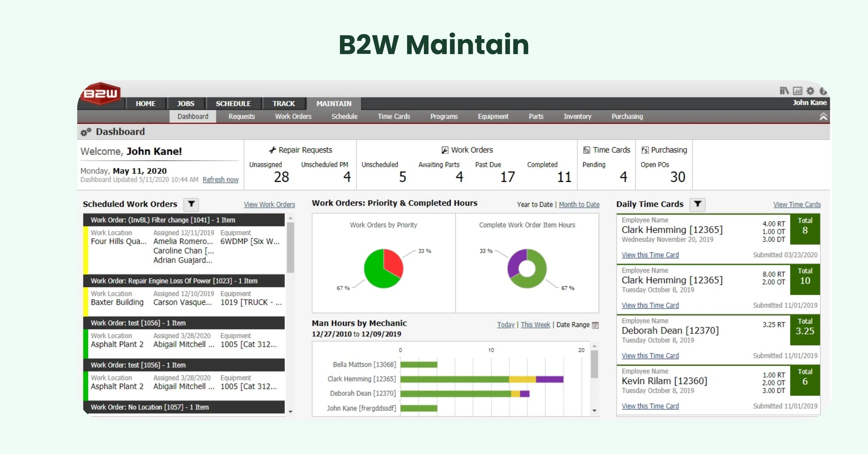
Task: Show Today's man hours
Action: point(506,325)
